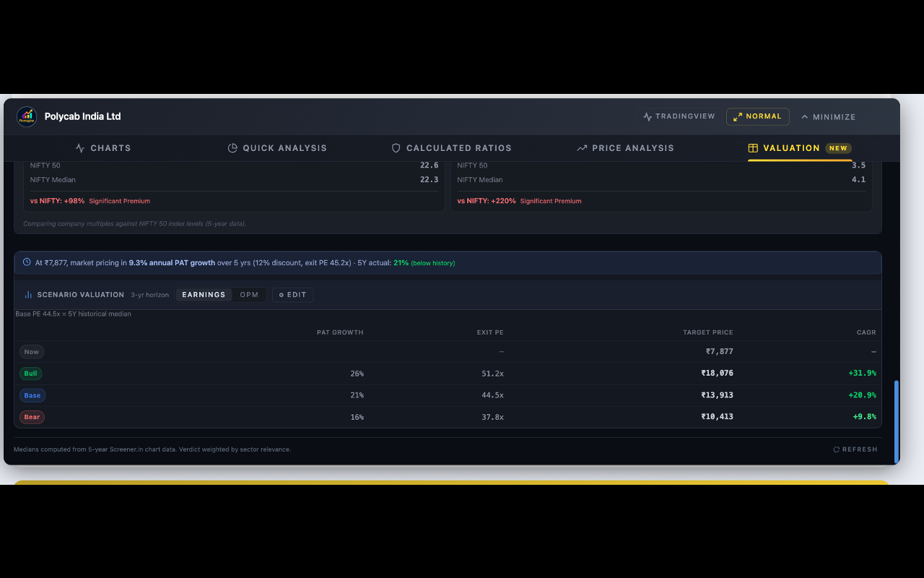Click Bear PAT growth 16%
The image size is (924, 578).
[x=357, y=417]
